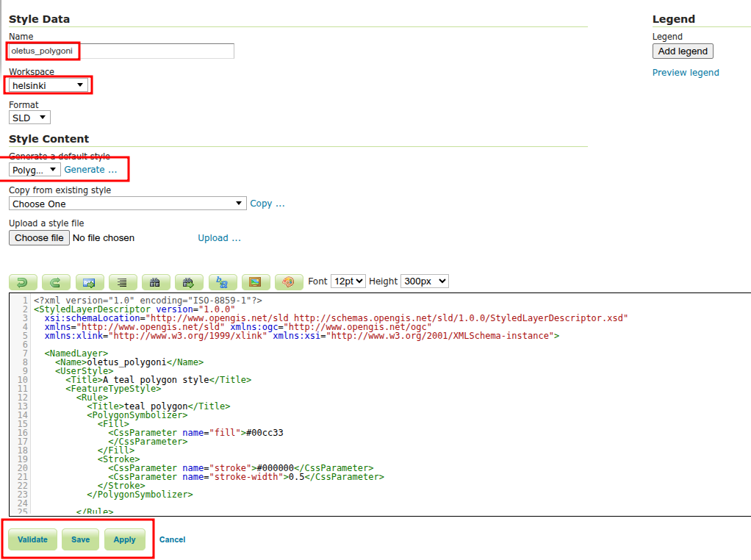Change the editor Height dropdown
The image size is (751, 560).
click(x=424, y=281)
